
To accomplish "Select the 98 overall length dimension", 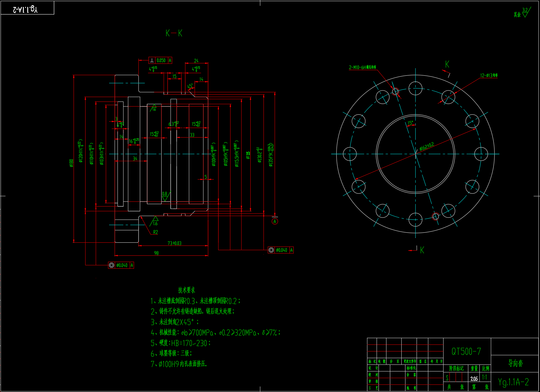I will (x=156, y=253).
